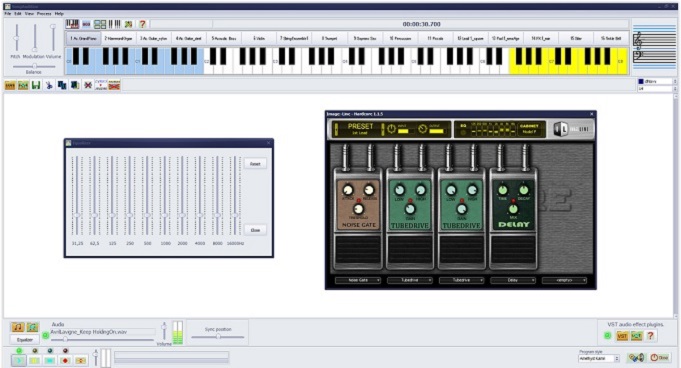Open the Edit menu

click(x=18, y=13)
